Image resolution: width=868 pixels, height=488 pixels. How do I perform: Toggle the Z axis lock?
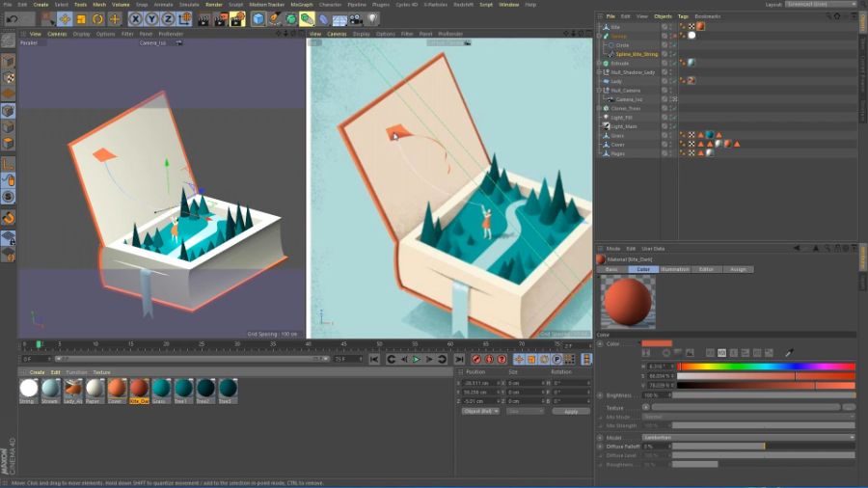point(168,19)
